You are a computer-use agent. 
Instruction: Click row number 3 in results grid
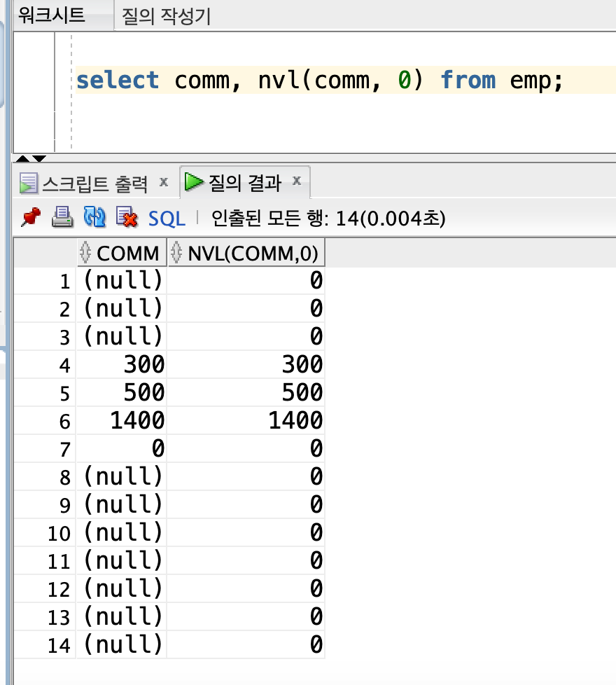(45, 338)
